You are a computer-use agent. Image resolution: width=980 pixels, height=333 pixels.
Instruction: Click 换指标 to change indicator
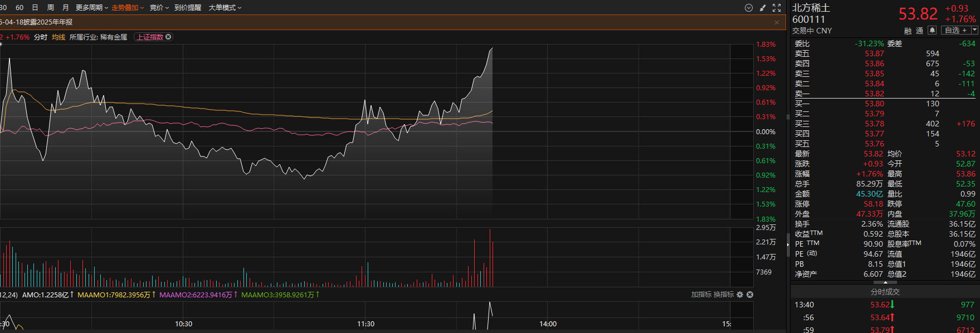[724, 295]
